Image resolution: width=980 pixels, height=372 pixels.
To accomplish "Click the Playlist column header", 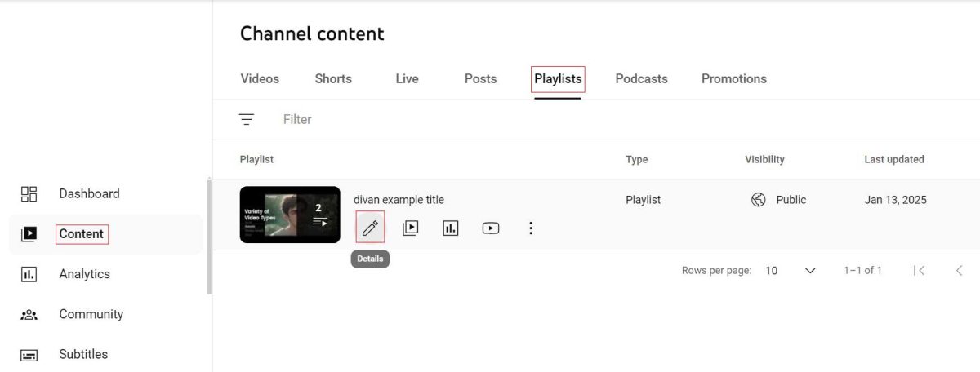I will click(256, 160).
